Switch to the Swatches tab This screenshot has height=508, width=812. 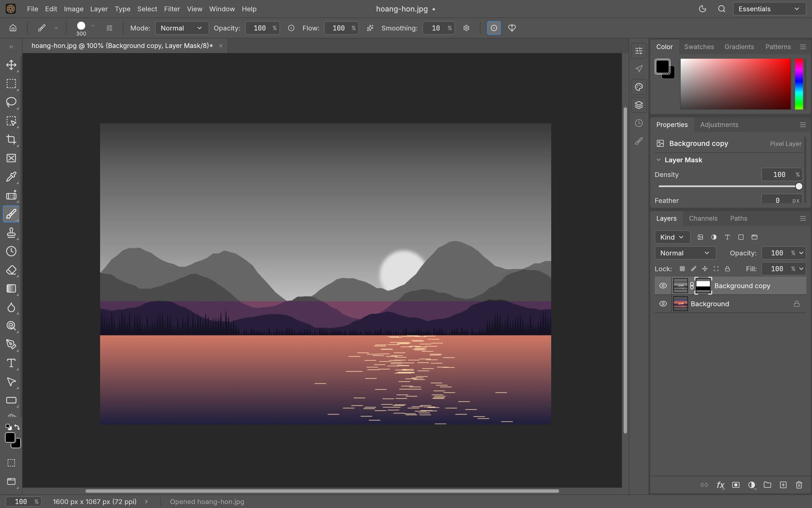tap(699, 47)
